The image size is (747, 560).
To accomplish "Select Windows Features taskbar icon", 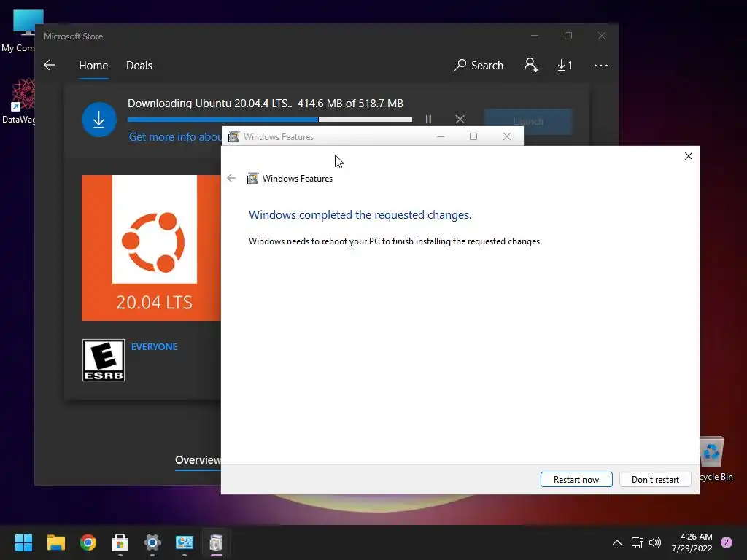I will click(216, 542).
